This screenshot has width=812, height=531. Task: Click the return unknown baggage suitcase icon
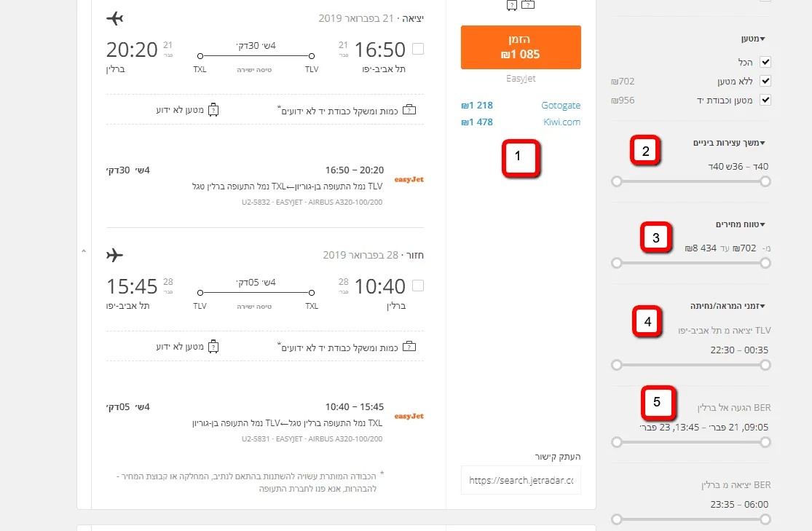coord(213,346)
